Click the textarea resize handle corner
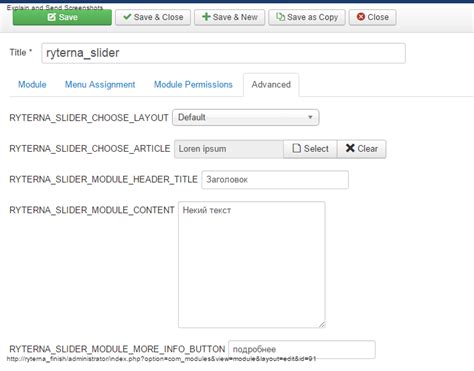 click(322, 325)
